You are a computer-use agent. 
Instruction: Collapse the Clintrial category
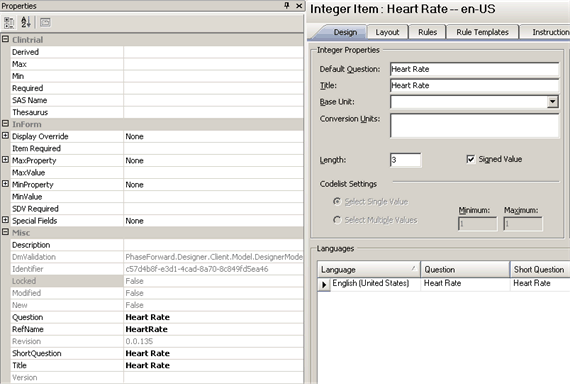pyautogui.click(x=5, y=39)
